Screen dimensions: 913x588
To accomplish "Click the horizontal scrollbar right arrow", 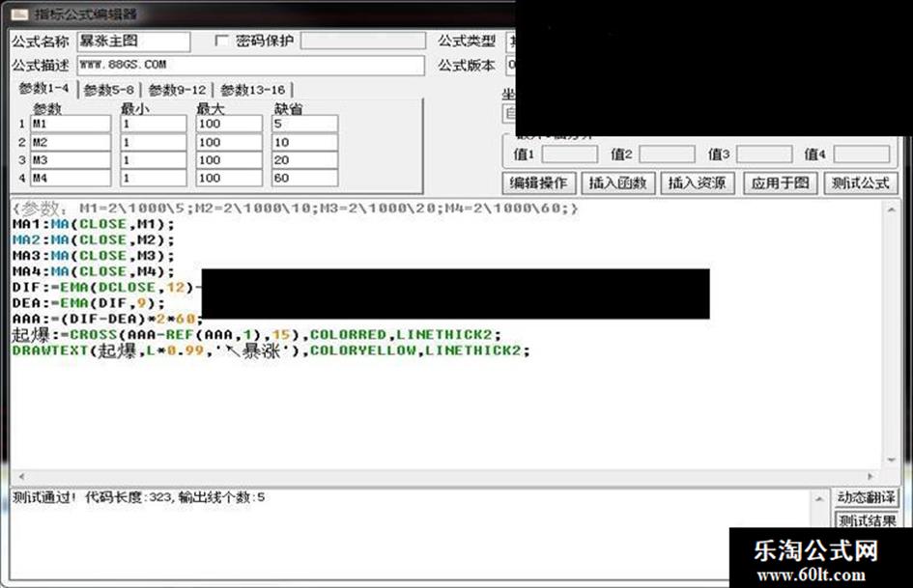I will click(870, 476).
